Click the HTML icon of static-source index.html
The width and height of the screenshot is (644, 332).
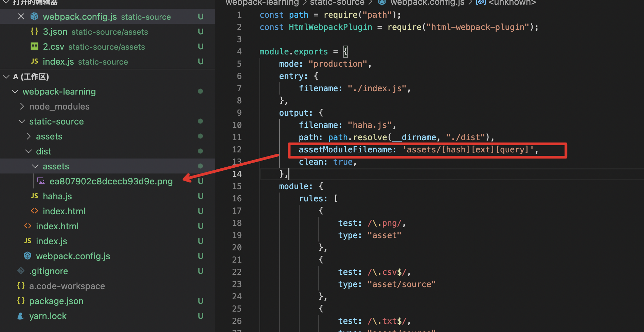28,226
